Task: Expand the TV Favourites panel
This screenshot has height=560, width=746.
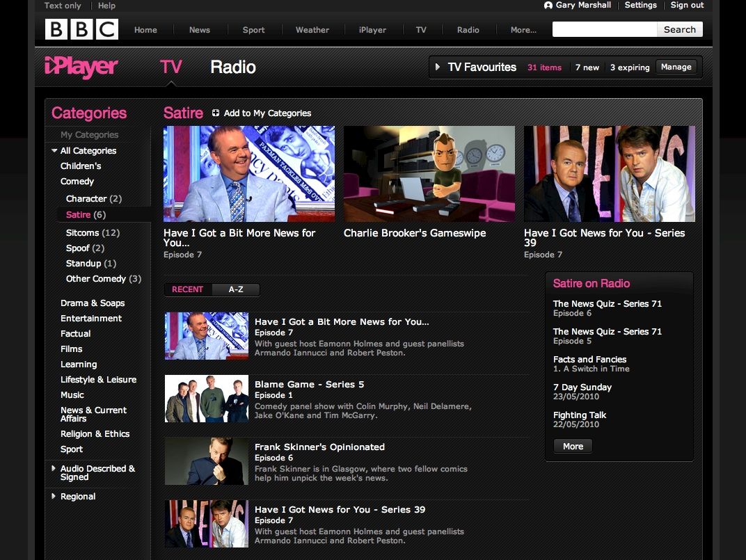Action: coord(438,67)
